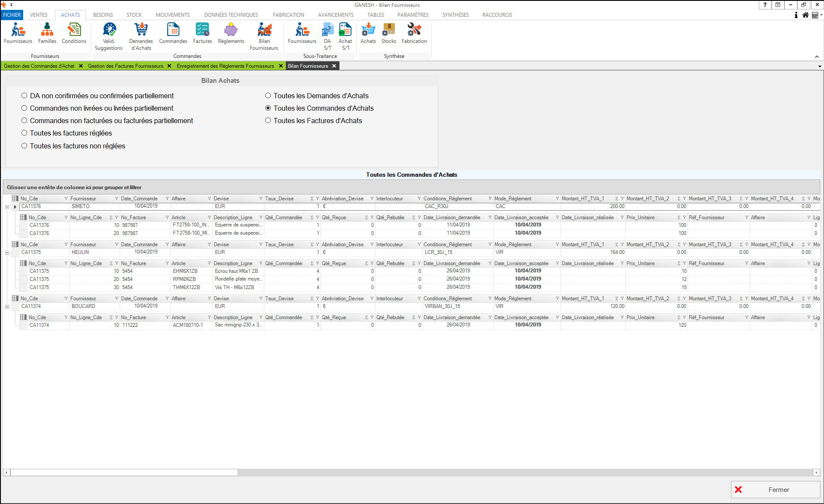Choose Commandes non livrées ou livrées partiellement
Viewport: 824px width, 504px height.
[24, 108]
